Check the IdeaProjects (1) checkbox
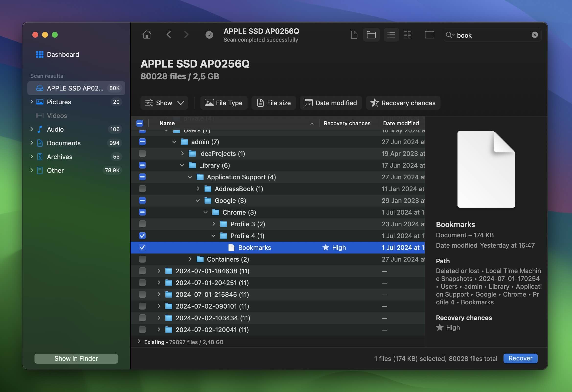Image resolution: width=572 pixels, height=392 pixels. click(142, 154)
